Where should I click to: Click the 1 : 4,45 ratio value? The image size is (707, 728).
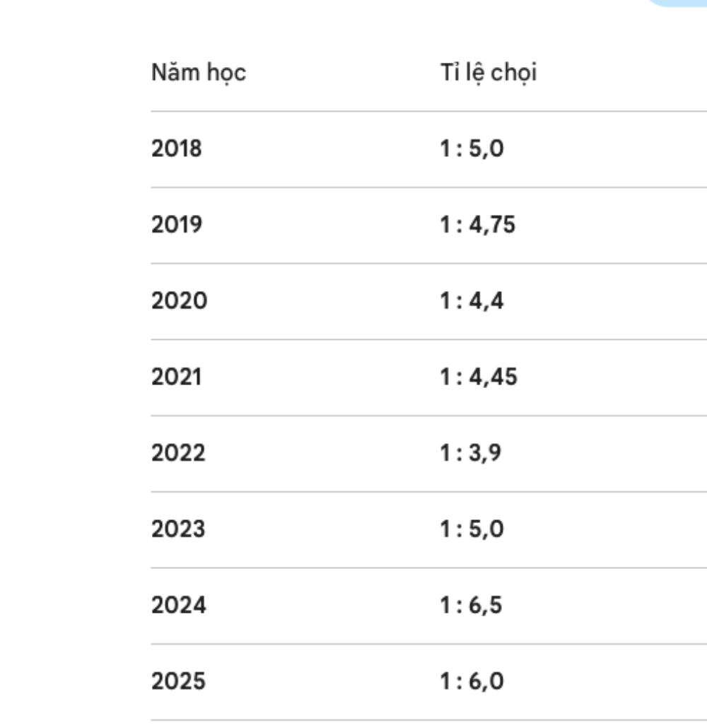coord(478,377)
